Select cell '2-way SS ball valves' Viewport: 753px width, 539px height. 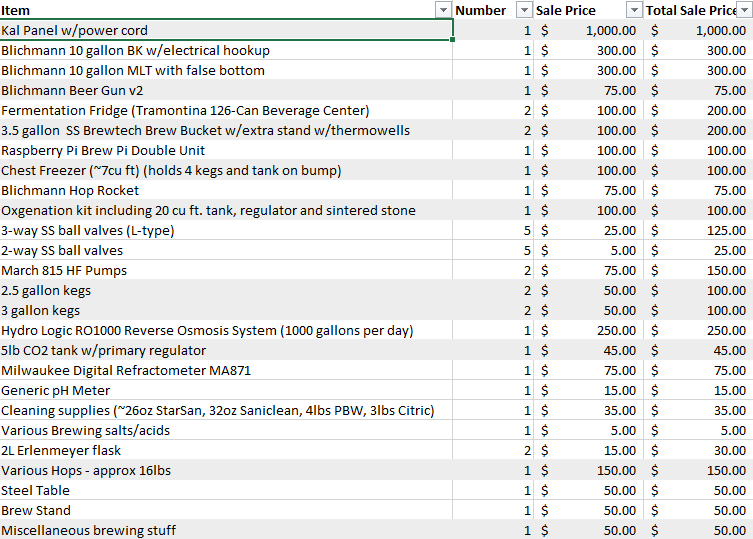[x=226, y=250]
